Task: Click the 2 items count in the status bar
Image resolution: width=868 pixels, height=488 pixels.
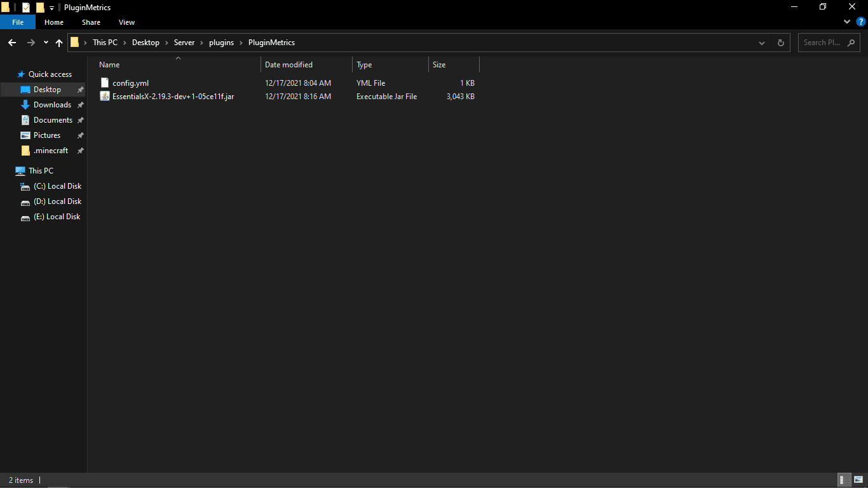Action: 21,480
